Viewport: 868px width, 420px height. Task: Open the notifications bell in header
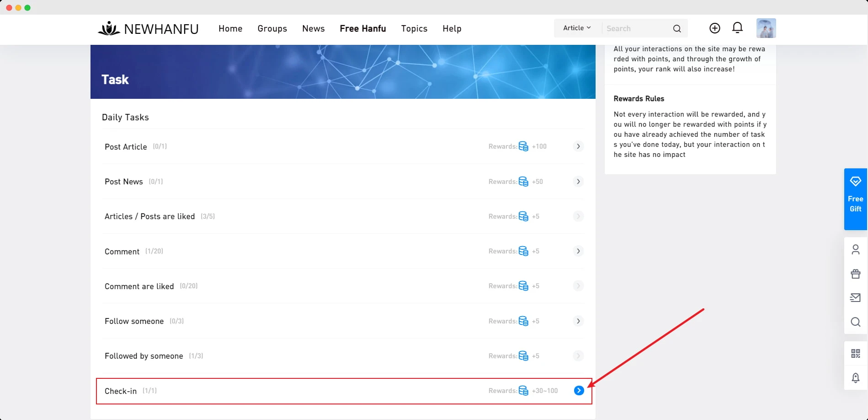(737, 28)
